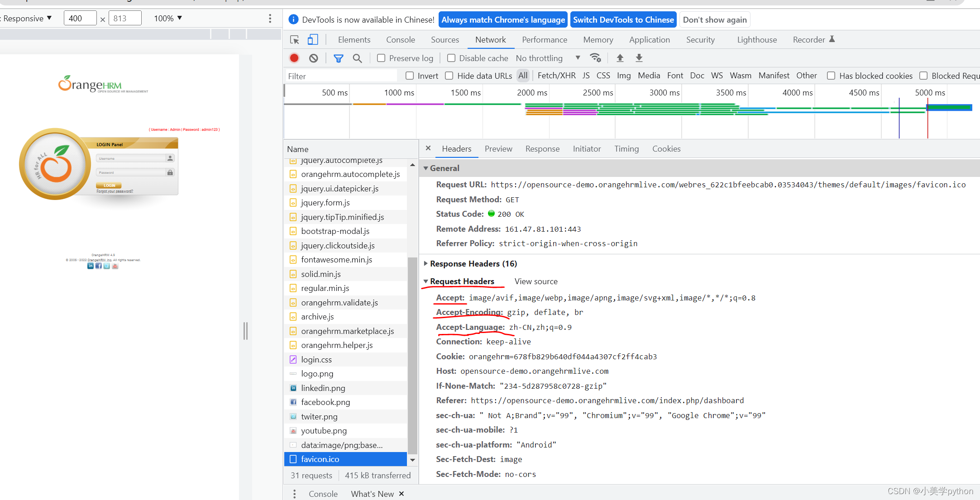Click the clear network log icon
Screen dimensions: 980x500
click(x=313, y=58)
